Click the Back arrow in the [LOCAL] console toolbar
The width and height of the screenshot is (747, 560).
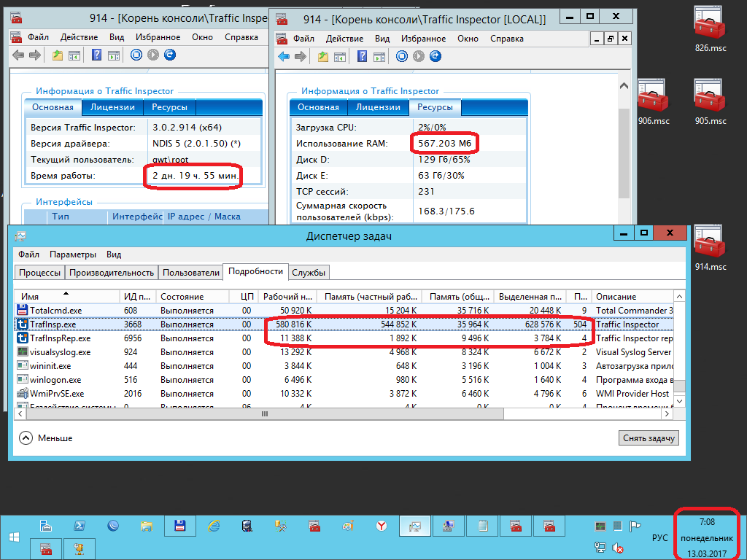[284, 57]
